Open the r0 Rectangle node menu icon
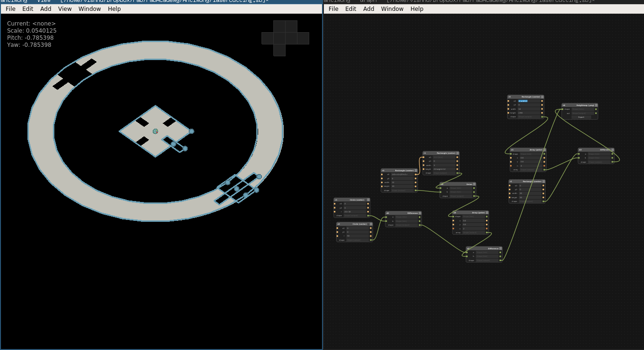This screenshot has height=350, width=644. [x=416, y=170]
